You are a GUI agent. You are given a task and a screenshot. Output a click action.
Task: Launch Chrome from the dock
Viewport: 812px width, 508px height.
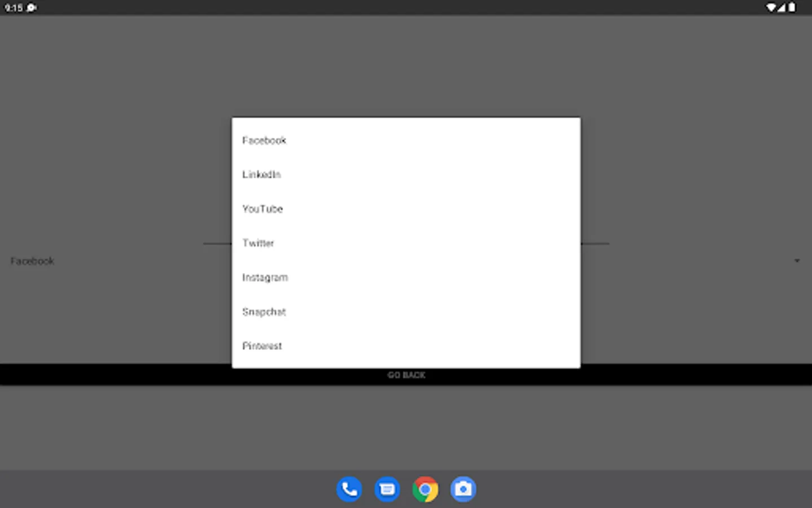click(x=425, y=489)
